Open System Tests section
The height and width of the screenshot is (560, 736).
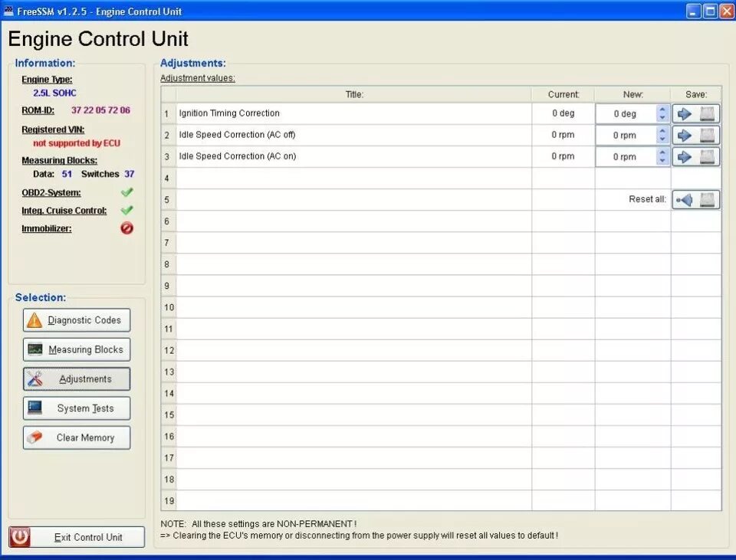[77, 408]
